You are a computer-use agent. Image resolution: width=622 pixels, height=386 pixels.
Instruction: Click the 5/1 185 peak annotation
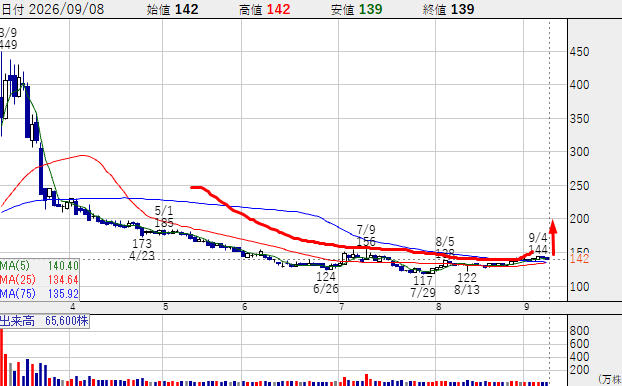click(x=164, y=216)
